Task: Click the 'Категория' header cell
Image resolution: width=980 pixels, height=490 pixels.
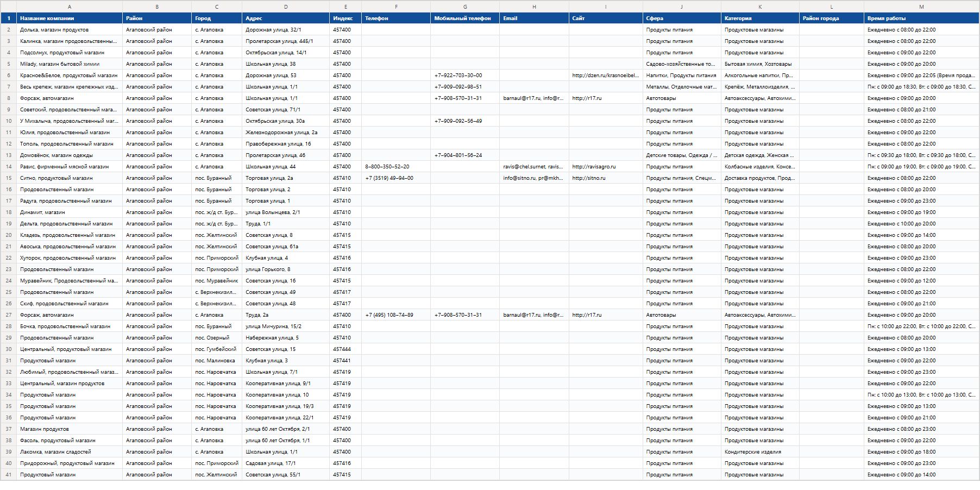Action: 760,18
